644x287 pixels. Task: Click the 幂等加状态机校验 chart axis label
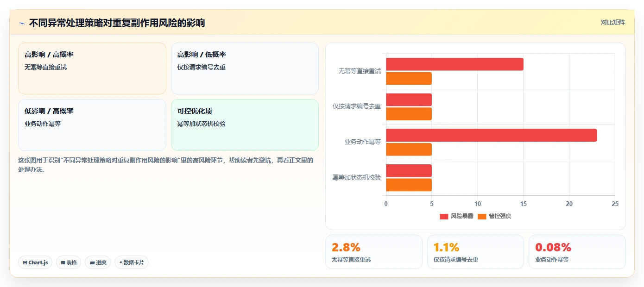[x=357, y=177]
